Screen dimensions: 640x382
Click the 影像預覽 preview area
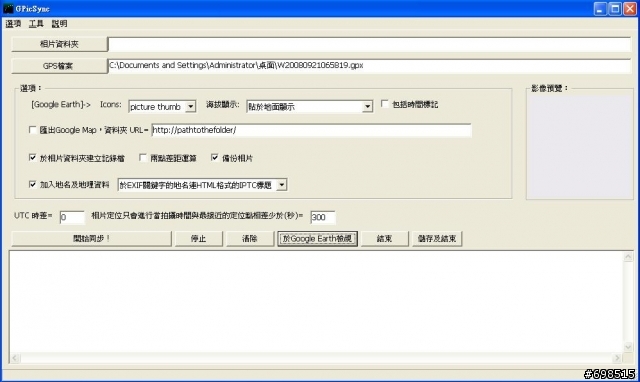(580, 147)
